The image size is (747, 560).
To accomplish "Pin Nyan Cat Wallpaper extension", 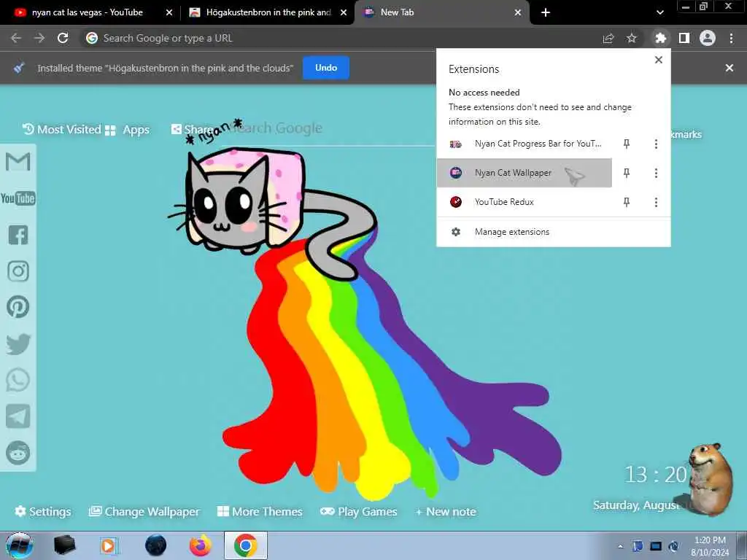I will pyautogui.click(x=627, y=173).
